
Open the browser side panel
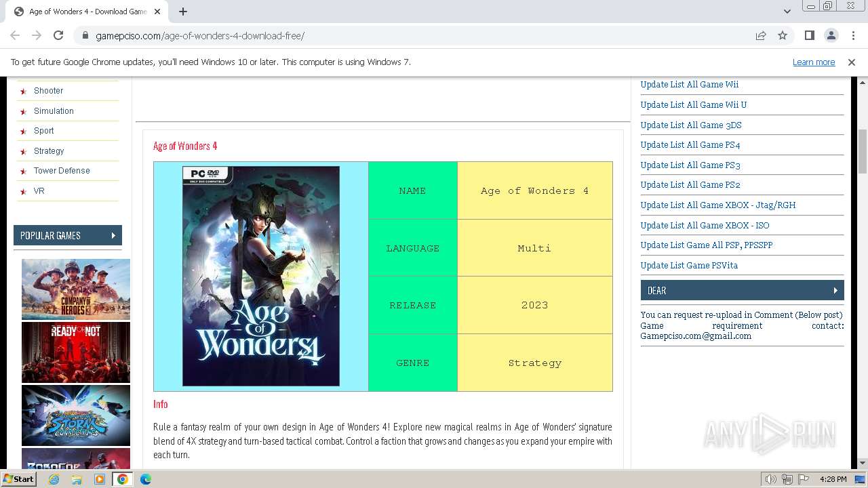tap(809, 35)
